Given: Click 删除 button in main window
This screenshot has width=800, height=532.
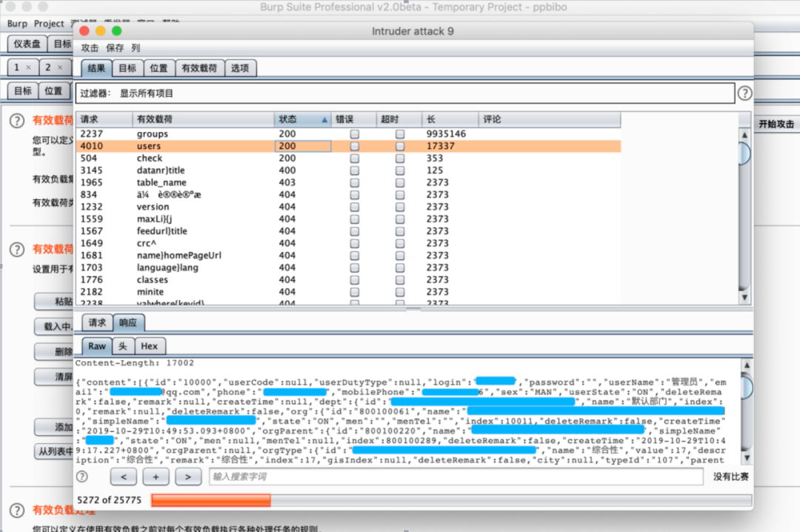Looking at the screenshot, I should click(55, 351).
